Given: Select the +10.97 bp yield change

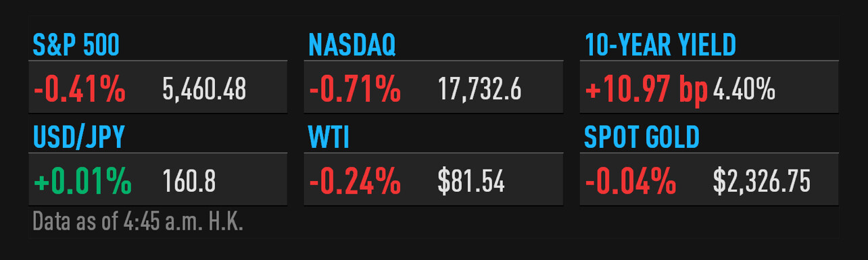Looking at the screenshot, I should click(646, 89).
